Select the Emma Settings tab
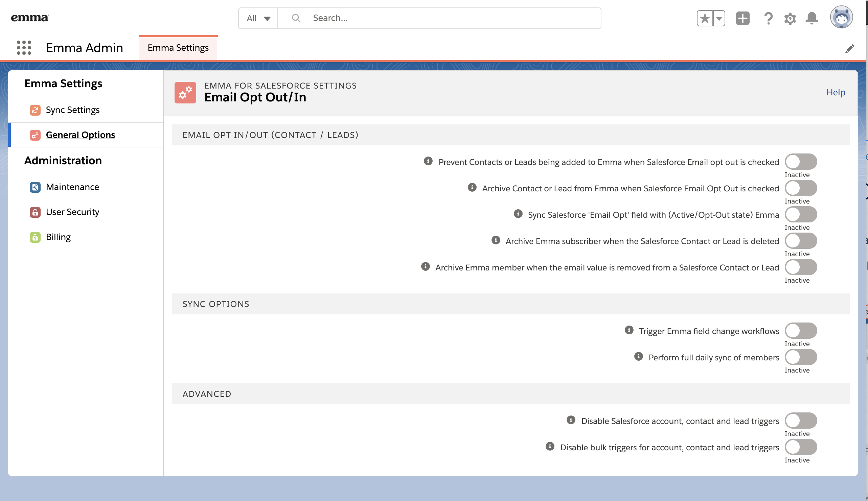The height and width of the screenshot is (501, 868). click(178, 47)
